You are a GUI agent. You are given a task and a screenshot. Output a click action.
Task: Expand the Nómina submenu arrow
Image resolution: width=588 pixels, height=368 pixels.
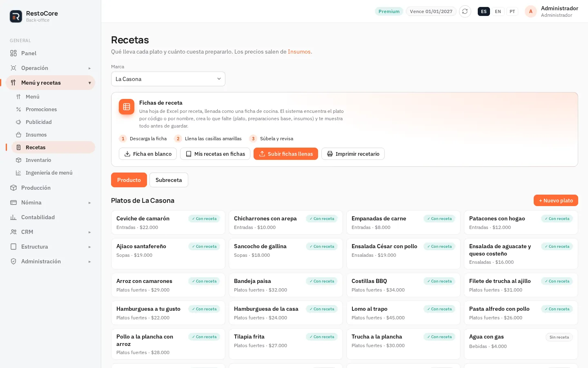coord(89,203)
